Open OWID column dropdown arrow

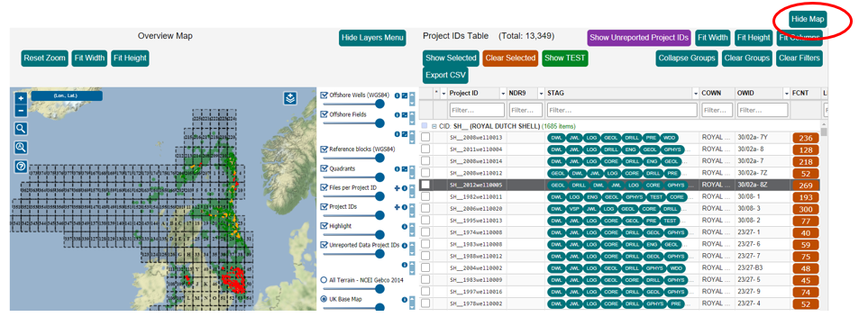click(786, 93)
